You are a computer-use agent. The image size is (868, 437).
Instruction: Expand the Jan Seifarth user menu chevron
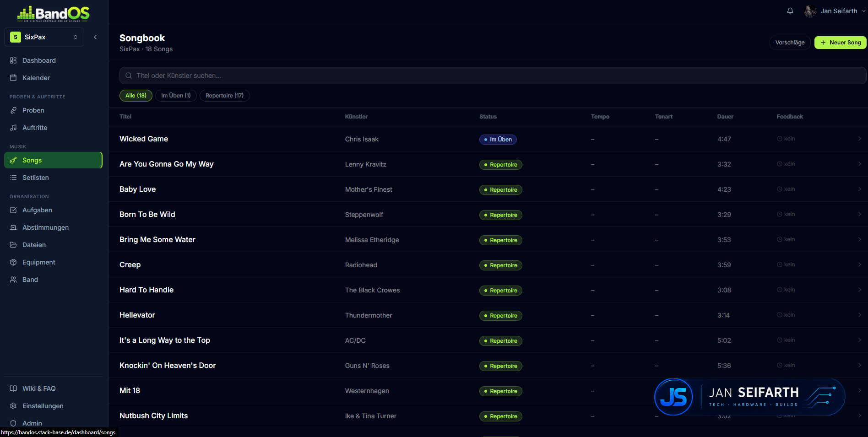[863, 11]
